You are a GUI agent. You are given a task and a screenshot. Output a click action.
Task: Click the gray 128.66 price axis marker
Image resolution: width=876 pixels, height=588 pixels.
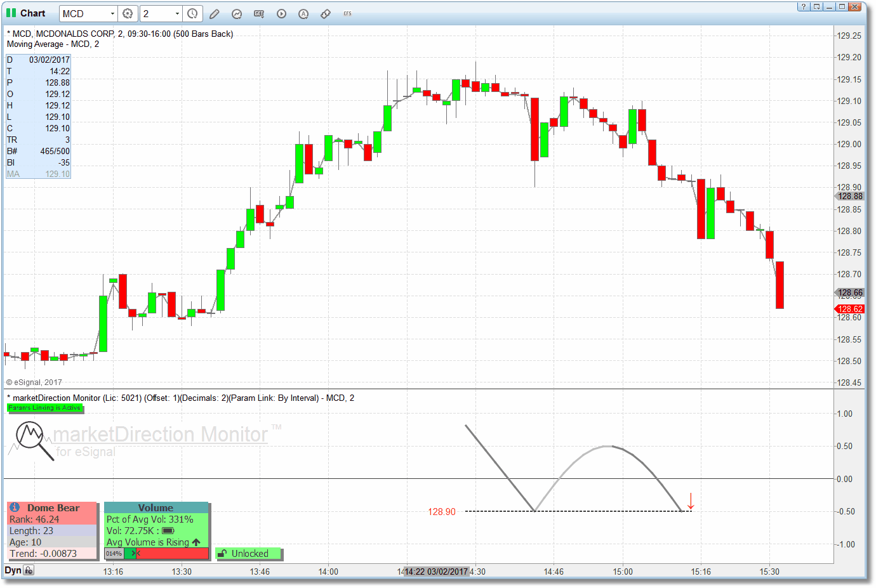849,292
